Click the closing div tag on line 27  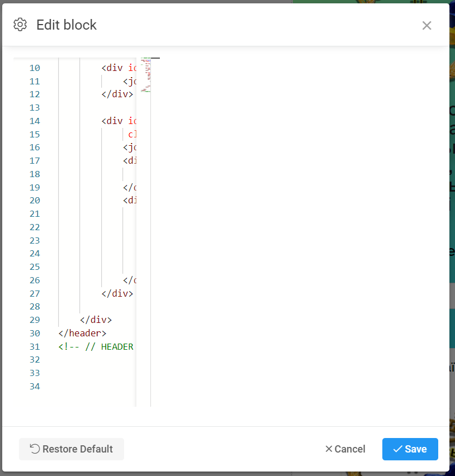[x=117, y=293]
